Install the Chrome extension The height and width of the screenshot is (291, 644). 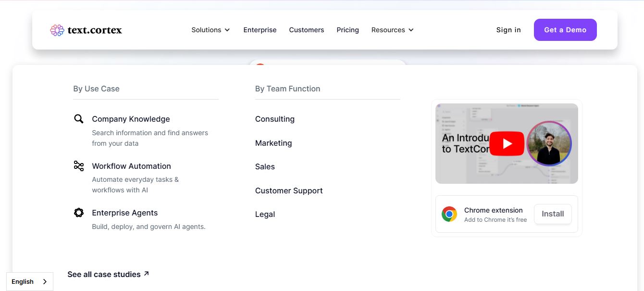(553, 214)
